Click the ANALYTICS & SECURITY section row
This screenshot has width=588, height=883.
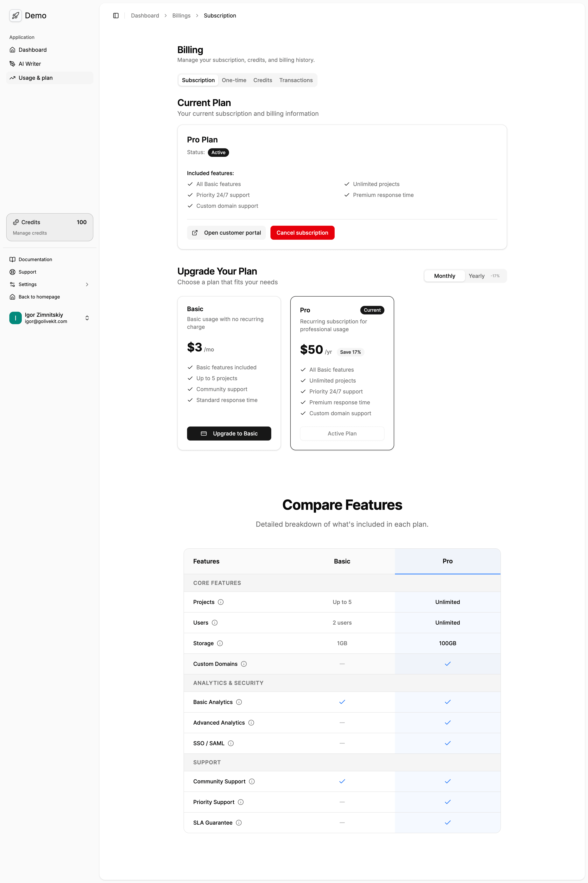[342, 683]
